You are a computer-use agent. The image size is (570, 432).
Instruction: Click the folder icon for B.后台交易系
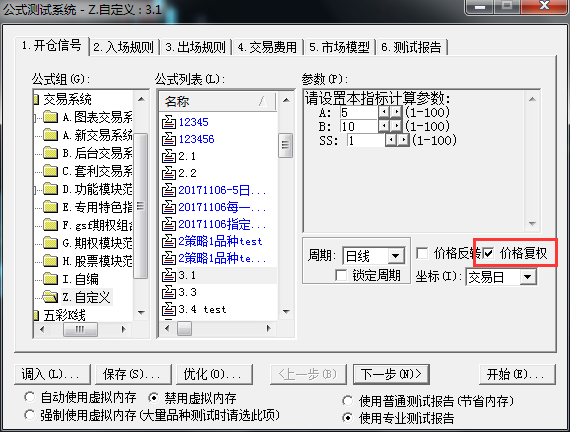(x=51, y=153)
